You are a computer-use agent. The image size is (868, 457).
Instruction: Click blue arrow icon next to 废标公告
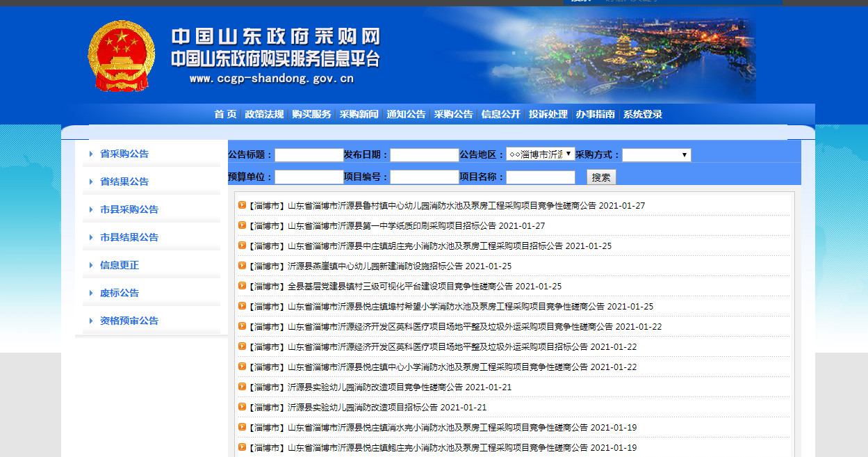pyautogui.click(x=91, y=293)
